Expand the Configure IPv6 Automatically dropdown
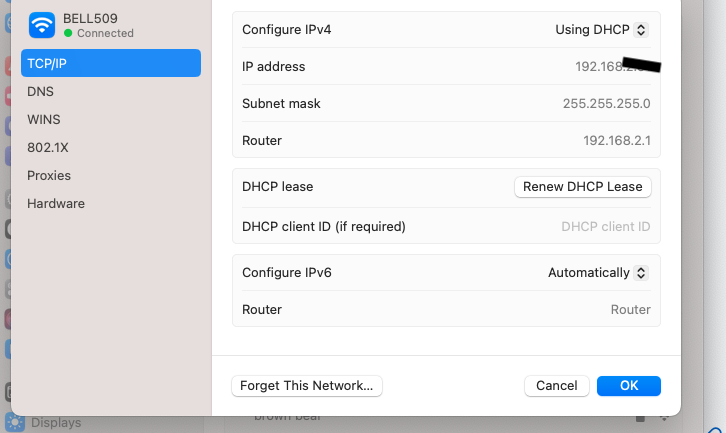Image resolution: width=726 pixels, height=433 pixels. point(598,272)
